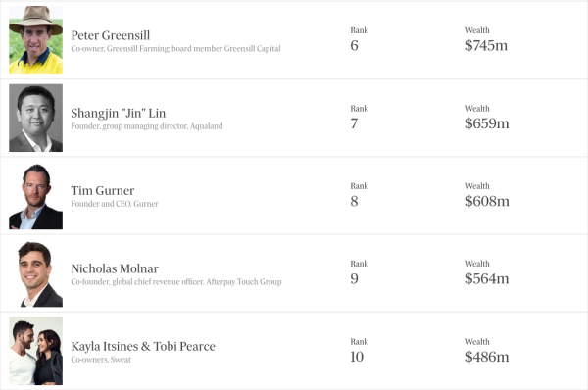This screenshot has width=588, height=390.
Task: Open Nicholas Molnar's name link
Action: coord(115,268)
